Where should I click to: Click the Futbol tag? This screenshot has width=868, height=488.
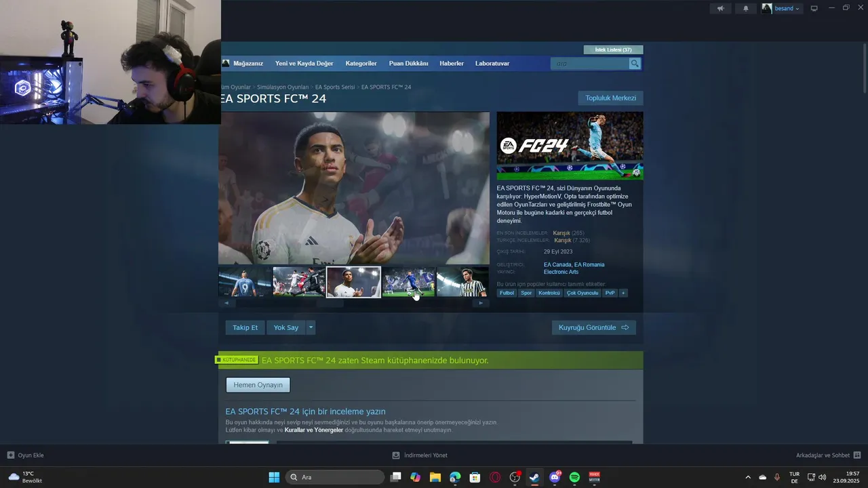pyautogui.click(x=507, y=293)
